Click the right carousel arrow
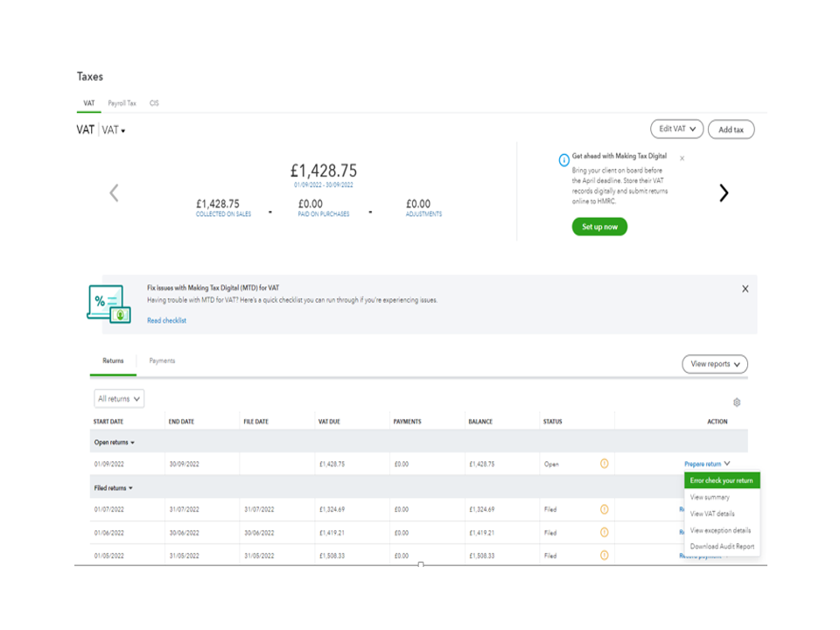840x630 pixels. (x=724, y=193)
